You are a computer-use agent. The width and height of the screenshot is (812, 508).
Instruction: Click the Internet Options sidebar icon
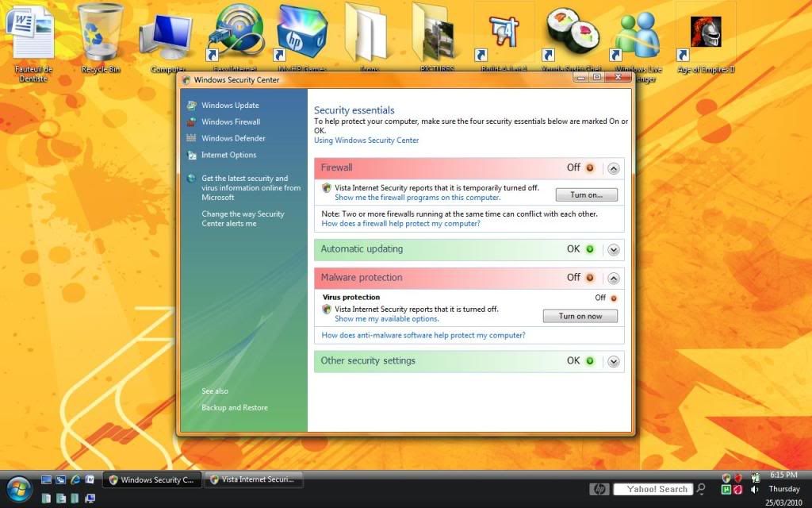192,155
